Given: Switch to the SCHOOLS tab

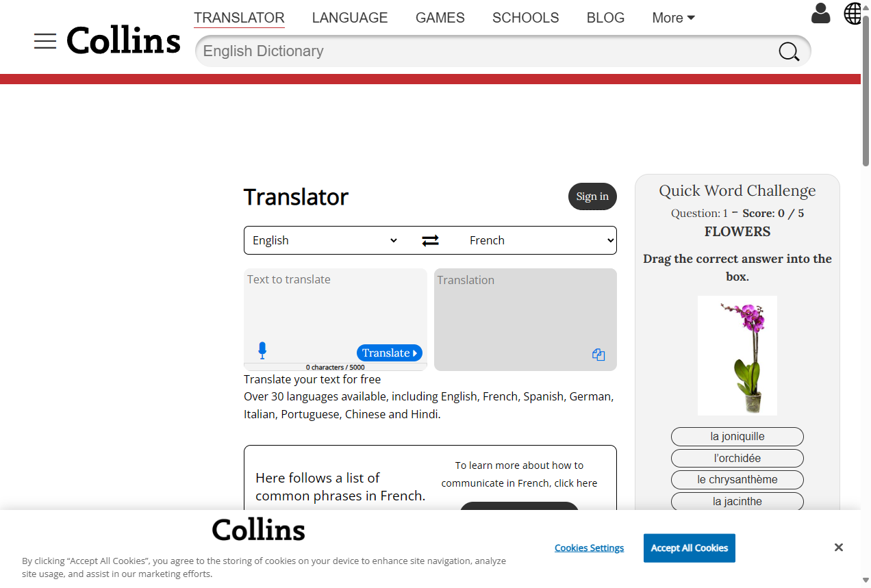Looking at the screenshot, I should [x=525, y=18].
